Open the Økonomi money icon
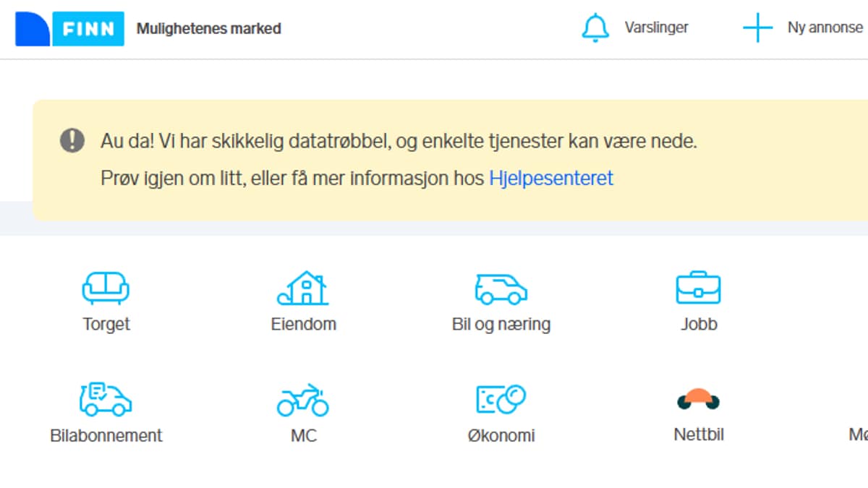Viewport: 868px width, 488px height. 501,399
